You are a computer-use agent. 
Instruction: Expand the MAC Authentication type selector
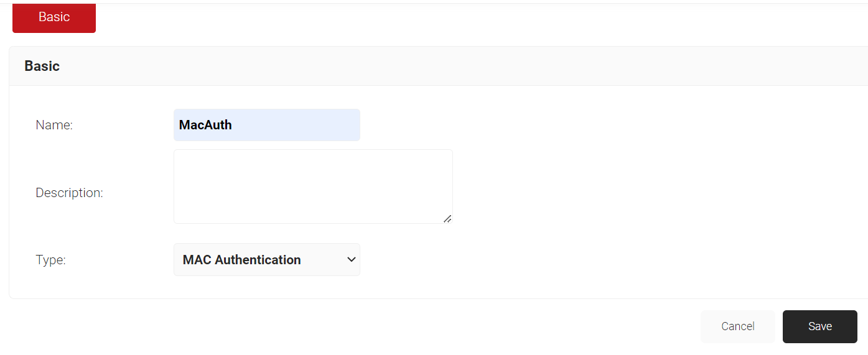pos(267,260)
